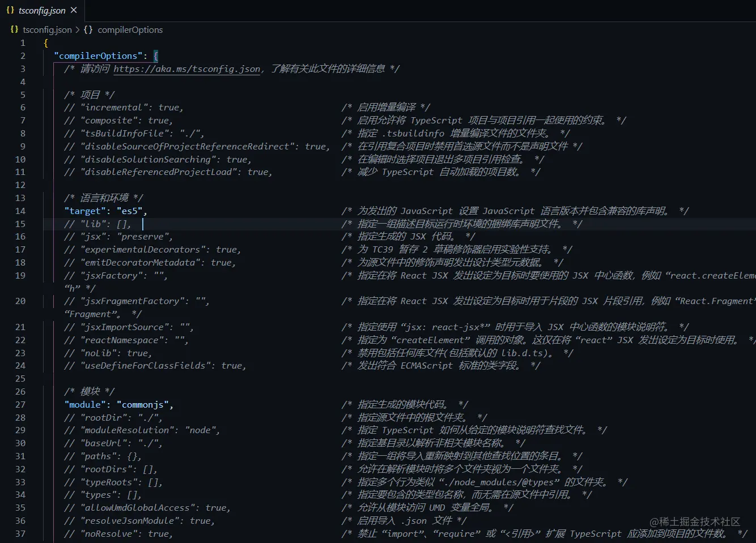Open compilerOptions breadcrumb segment
Screen dimensions: 756x543
point(130,29)
